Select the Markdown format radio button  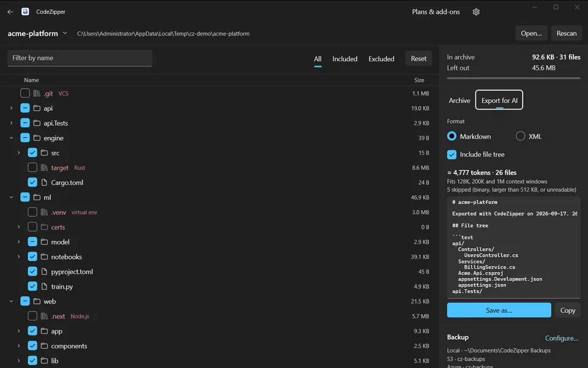[x=452, y=136]
